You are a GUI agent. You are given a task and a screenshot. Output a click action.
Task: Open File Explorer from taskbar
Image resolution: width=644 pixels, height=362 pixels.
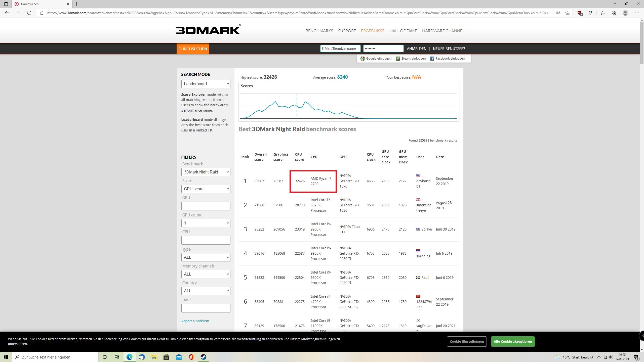154,357
